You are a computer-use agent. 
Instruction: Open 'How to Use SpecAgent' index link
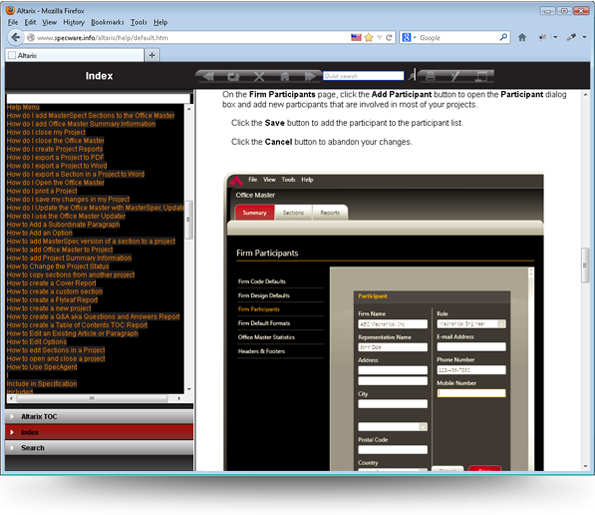click(x=42, y=367)
